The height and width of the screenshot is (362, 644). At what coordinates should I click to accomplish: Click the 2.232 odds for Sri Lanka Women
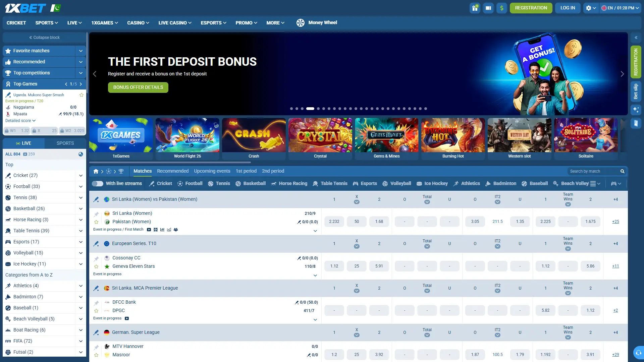(x=334, y=222)
